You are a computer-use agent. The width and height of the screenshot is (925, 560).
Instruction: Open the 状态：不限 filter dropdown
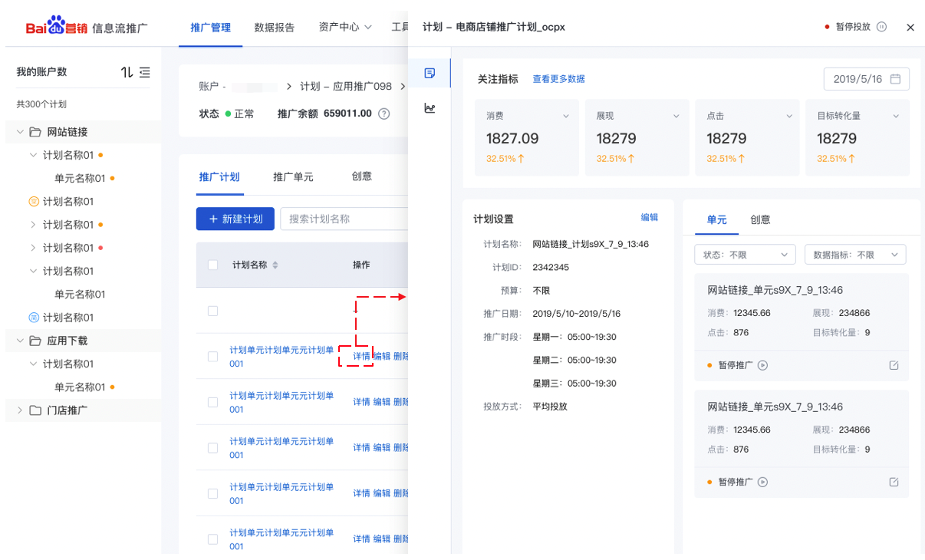pyautogui.click(x=745, y=255)
